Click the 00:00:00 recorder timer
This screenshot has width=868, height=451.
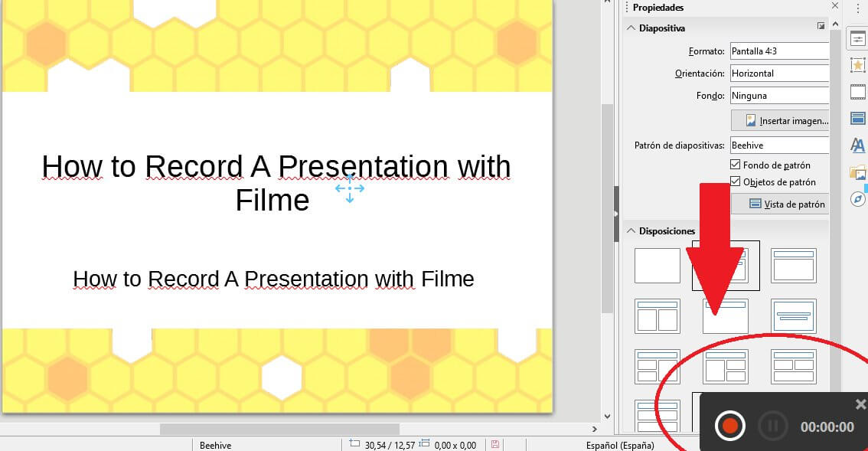pyautogui.click(x=827, y=426)
